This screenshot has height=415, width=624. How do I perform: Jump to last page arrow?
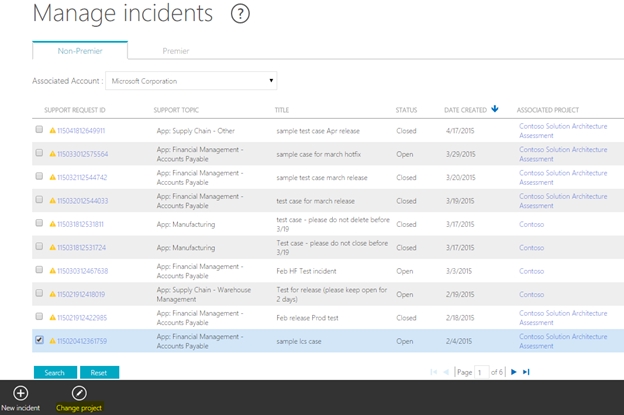pyautogui.click(x=527, y=372)
